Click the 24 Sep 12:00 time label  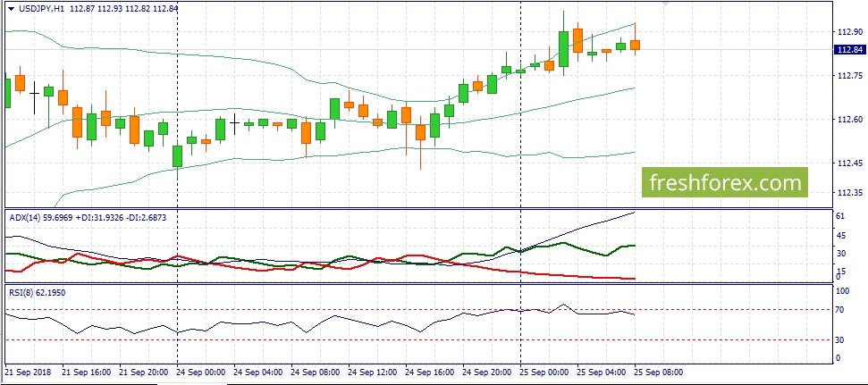[372, 372]
